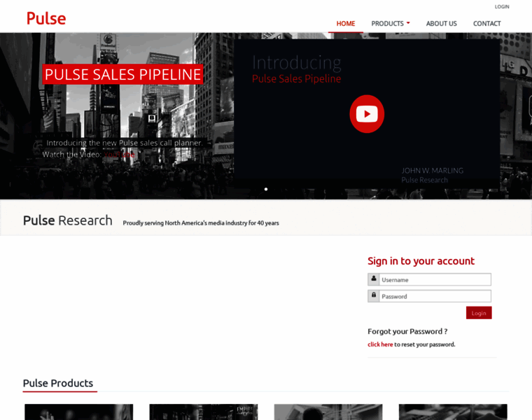This screenshot has height=420, width=532.
Task: Open the second product thumbnail with Empire sign
Action: 204,412
